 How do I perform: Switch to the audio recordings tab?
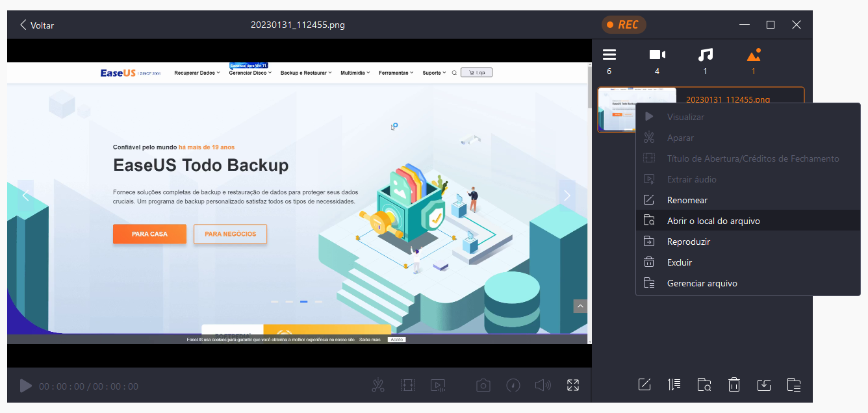click(705, 55)
